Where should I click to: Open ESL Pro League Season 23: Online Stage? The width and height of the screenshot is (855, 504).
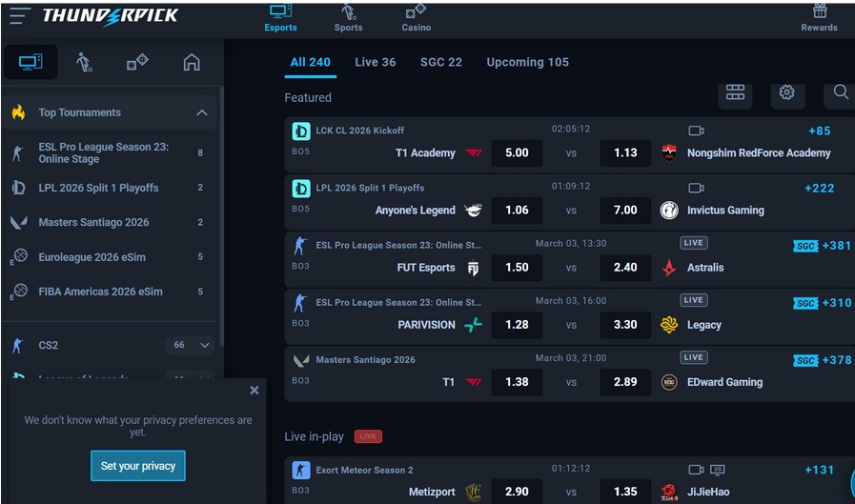[109, 153]
